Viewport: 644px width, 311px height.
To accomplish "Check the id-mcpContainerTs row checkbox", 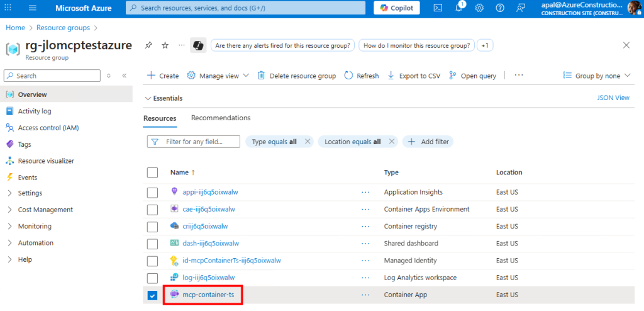I will tap(152, 261).
